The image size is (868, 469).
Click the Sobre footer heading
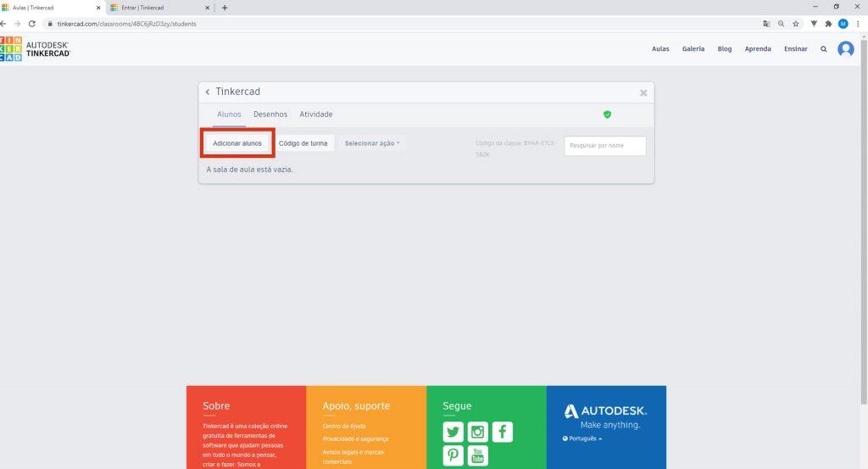coord(216,406)
